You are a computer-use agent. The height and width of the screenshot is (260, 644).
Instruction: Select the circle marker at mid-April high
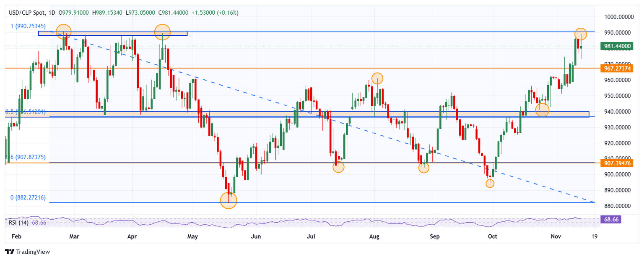tap(162, 32)
